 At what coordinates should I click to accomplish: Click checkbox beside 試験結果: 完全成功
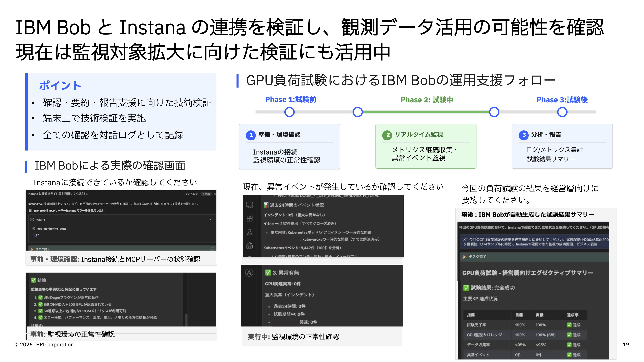coord(466,288)
